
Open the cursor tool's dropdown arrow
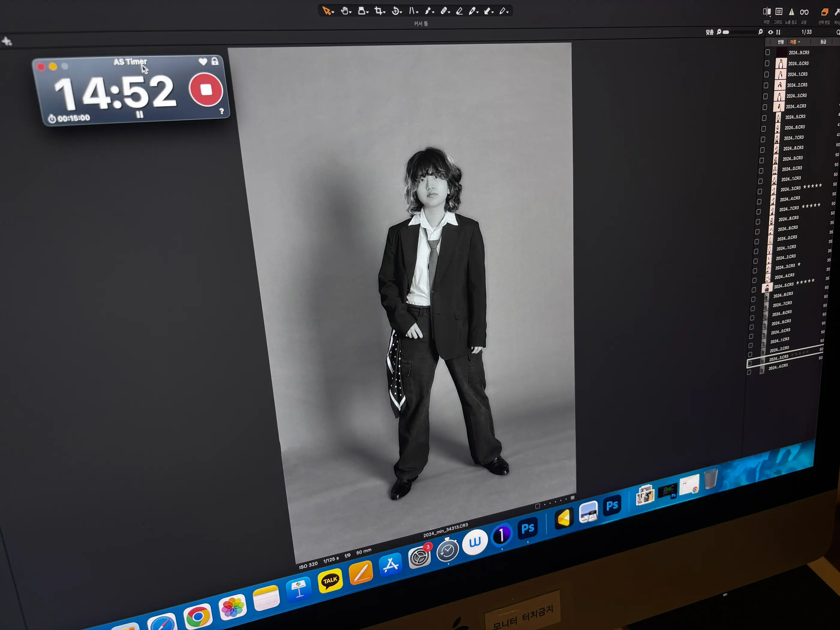pyautogui.click(x=333, y=12)
